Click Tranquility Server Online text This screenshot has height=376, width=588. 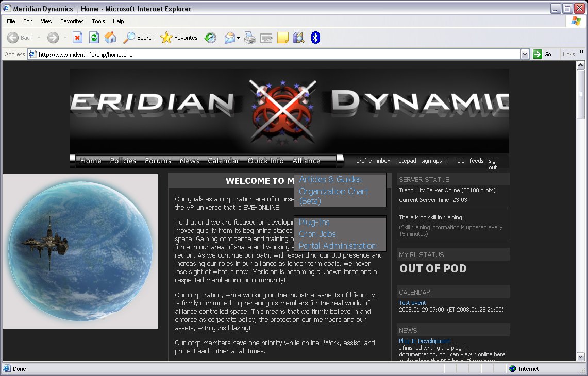point(447,190)
